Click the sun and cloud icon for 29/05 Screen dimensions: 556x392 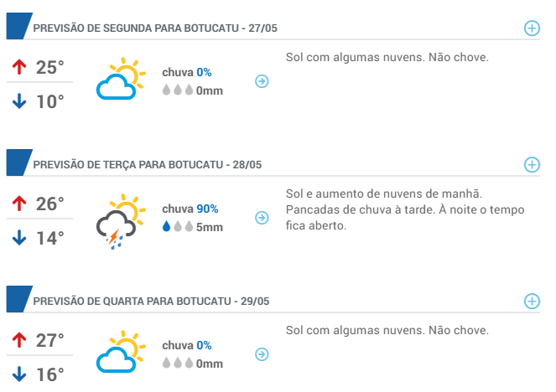coord(121,352)
